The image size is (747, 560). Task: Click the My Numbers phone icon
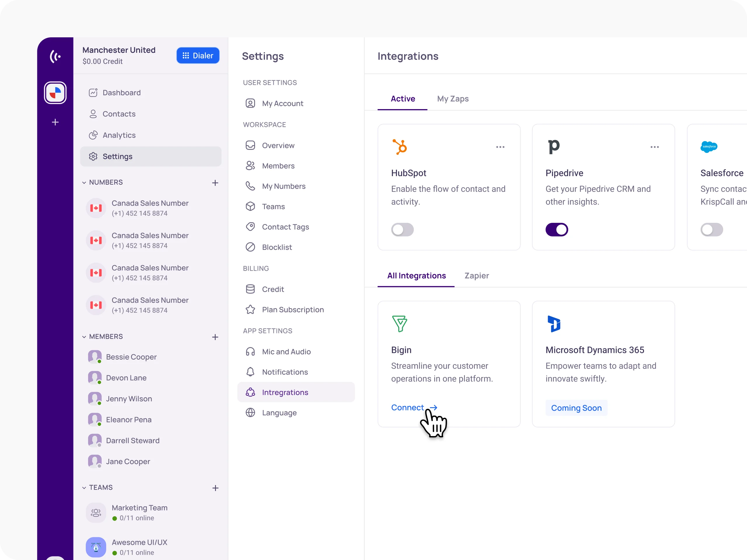[250, 186]
